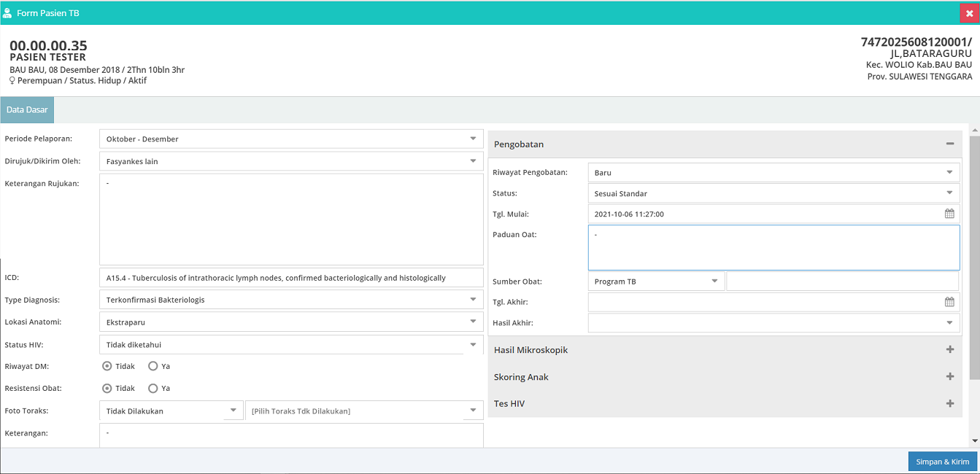Click the vertical scrollbar down arrow
The image size is (980, 474).
click(975, 441)
